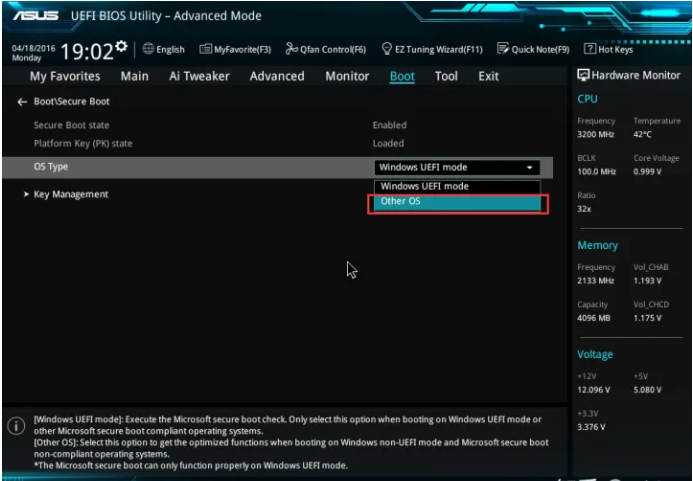This screenshot has width=693, height=481.
Task: Open the My Favorites tab
Action: 65,76
